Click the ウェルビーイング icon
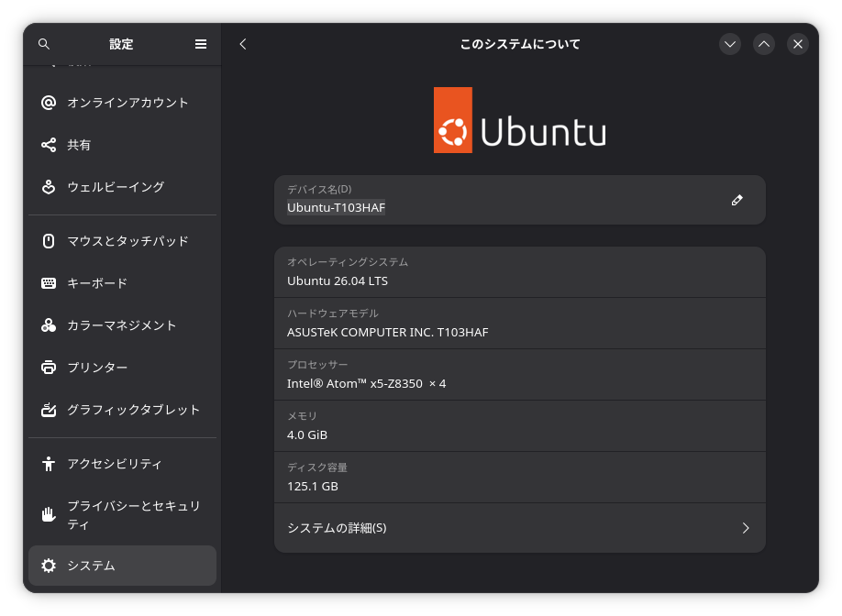 (49, 187)
